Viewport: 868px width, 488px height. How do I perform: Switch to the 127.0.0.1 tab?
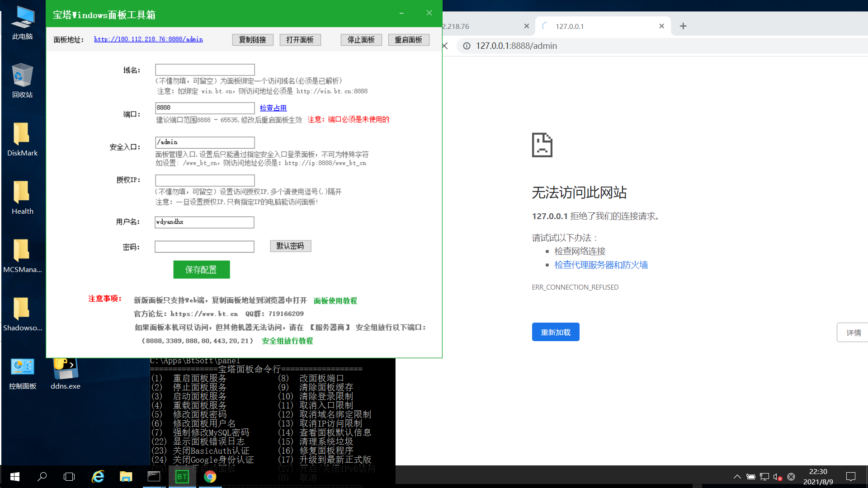point(603,26)
